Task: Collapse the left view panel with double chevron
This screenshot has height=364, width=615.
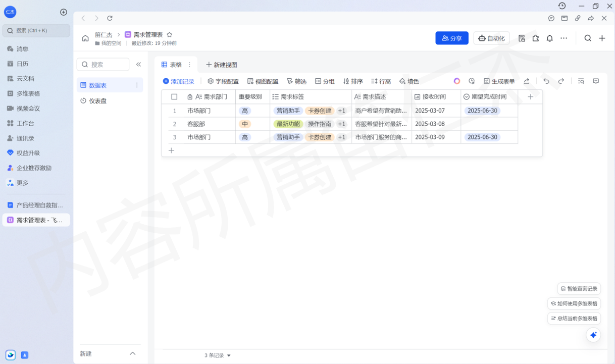Action: [x=138, y=65]
